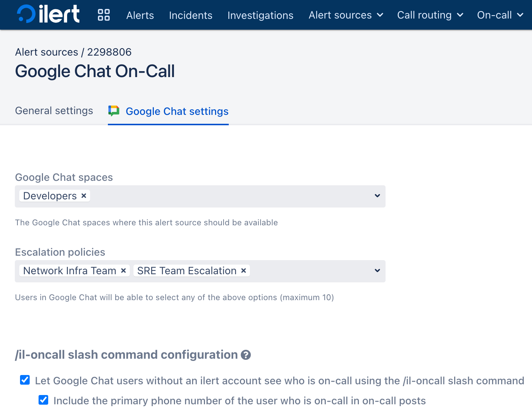Viewport: 532px width, 418px height.
Task: Remove the SRE Team Escalation tag
Action: 244,271
